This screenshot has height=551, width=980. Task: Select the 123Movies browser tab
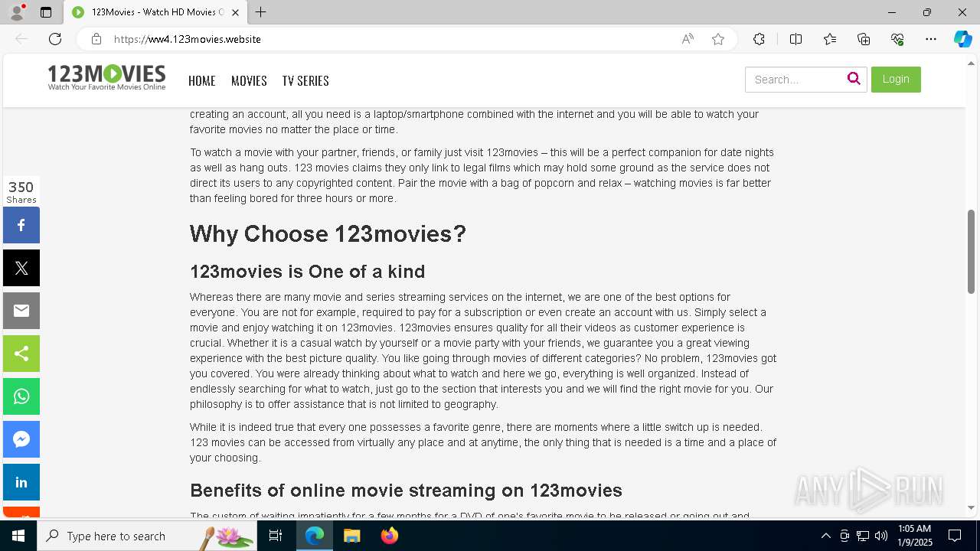click(155, 12)
